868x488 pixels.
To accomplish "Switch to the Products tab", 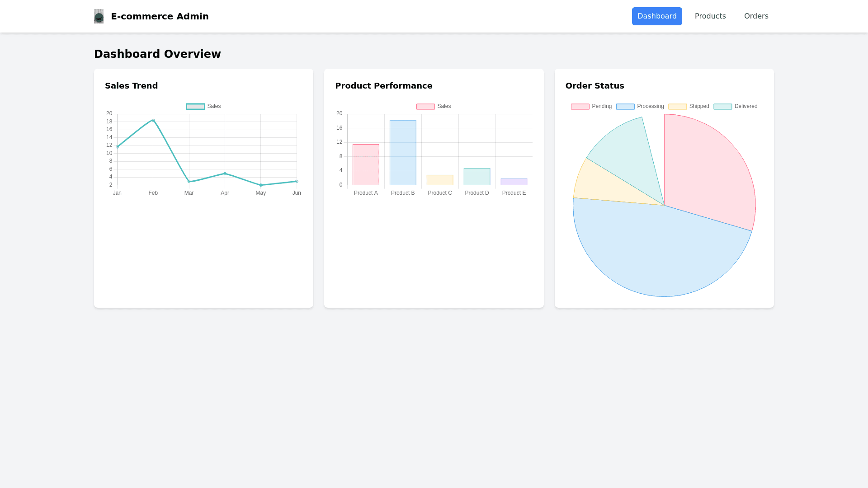I will point(710,16).
